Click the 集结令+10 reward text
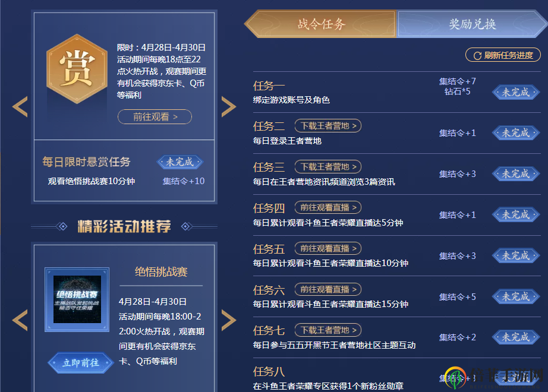Viewport: 548px width, 392px height. (184, 181)
